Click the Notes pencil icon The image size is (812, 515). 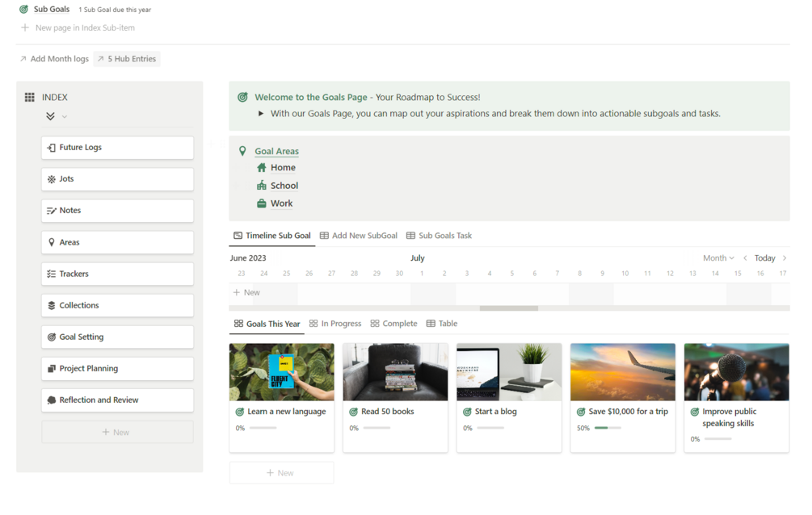point(51,211)
